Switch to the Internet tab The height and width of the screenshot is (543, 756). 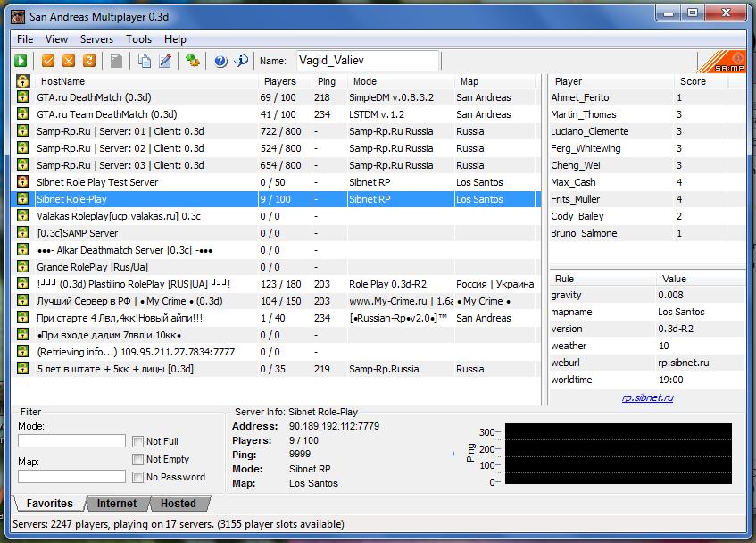[x=117, y=504]
